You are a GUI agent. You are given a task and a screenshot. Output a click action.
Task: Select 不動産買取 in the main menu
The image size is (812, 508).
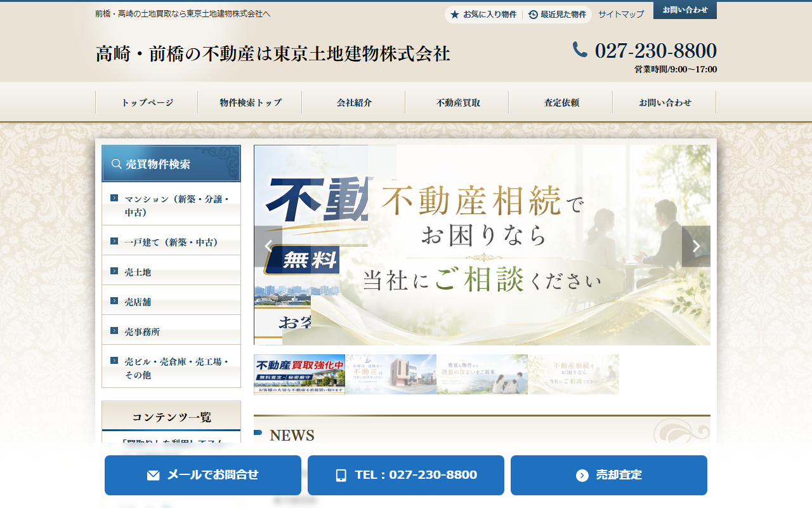click(x=457, y=102)
